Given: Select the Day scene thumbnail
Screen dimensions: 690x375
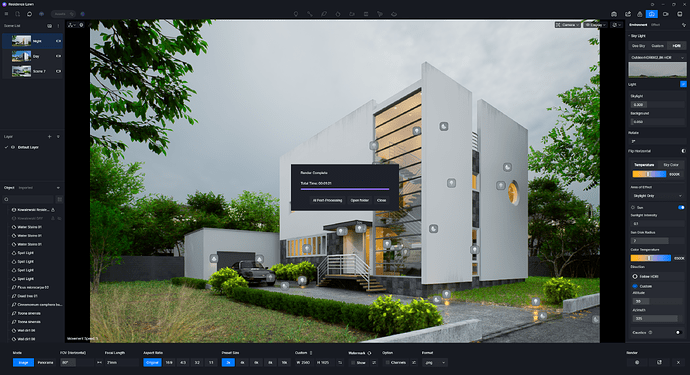Looking at the screenshot, I should pos(21,56).
